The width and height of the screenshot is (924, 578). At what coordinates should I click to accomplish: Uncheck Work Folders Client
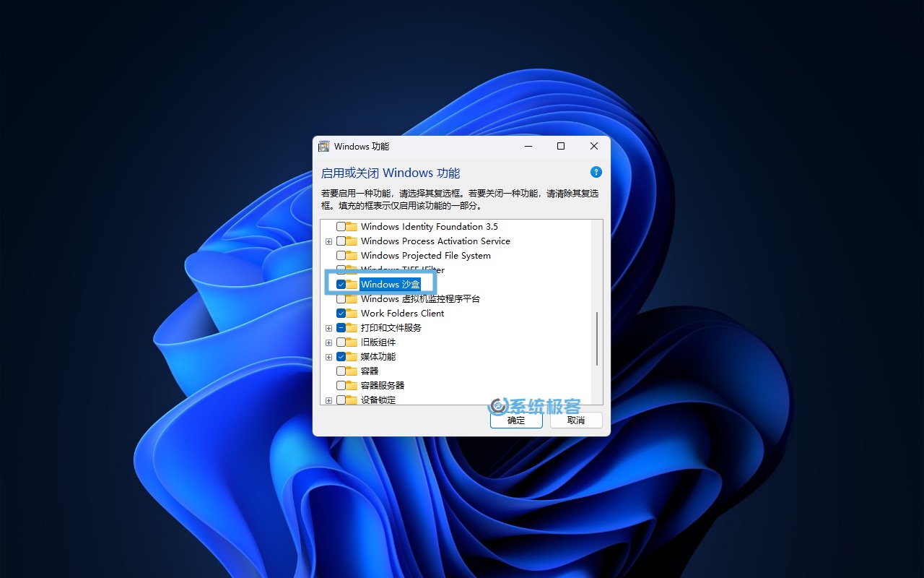coord(340,313)
